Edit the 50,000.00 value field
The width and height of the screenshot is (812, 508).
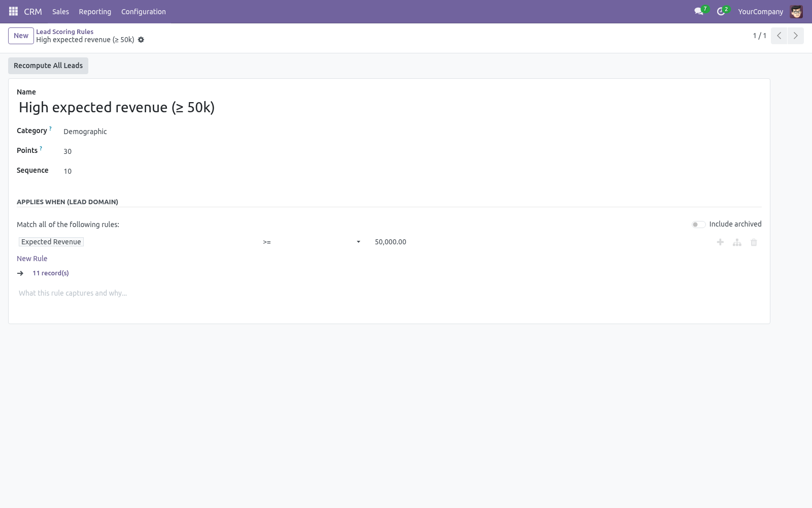tap(540, 242)
